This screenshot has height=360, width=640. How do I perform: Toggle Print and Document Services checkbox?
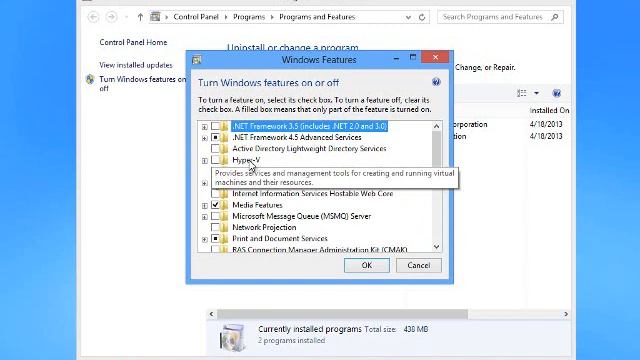click(x=215, y=238)
